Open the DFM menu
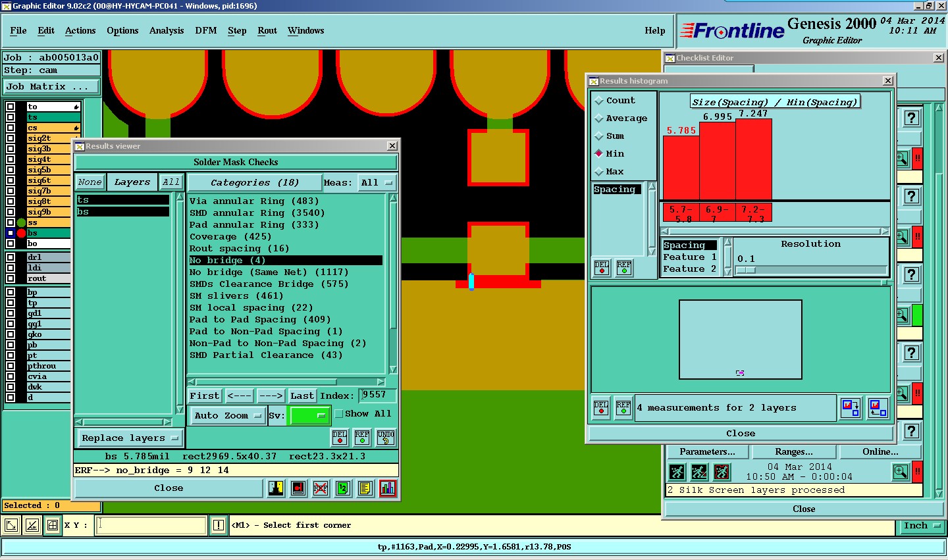Viewport: 948px width, 560px height. pos(206,31)
